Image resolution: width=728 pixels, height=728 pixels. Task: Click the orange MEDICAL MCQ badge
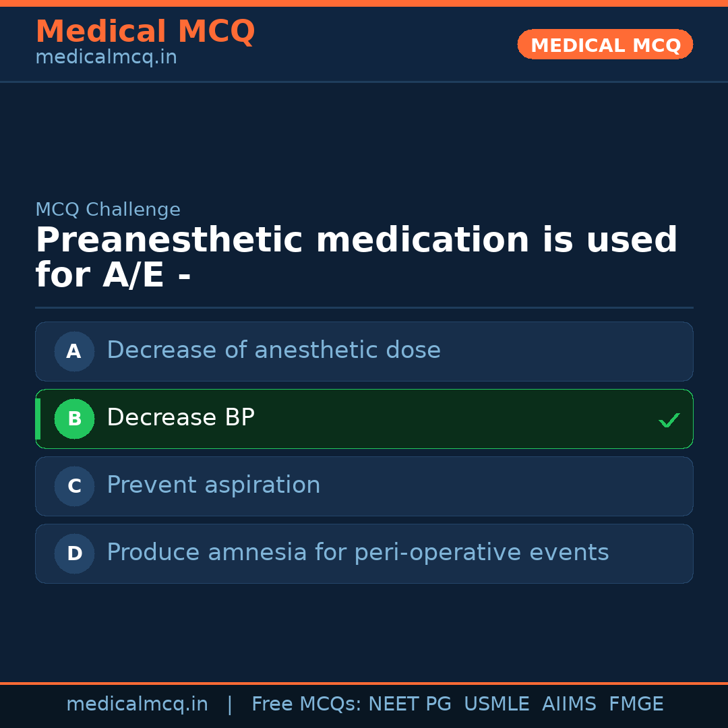[605, 44]
